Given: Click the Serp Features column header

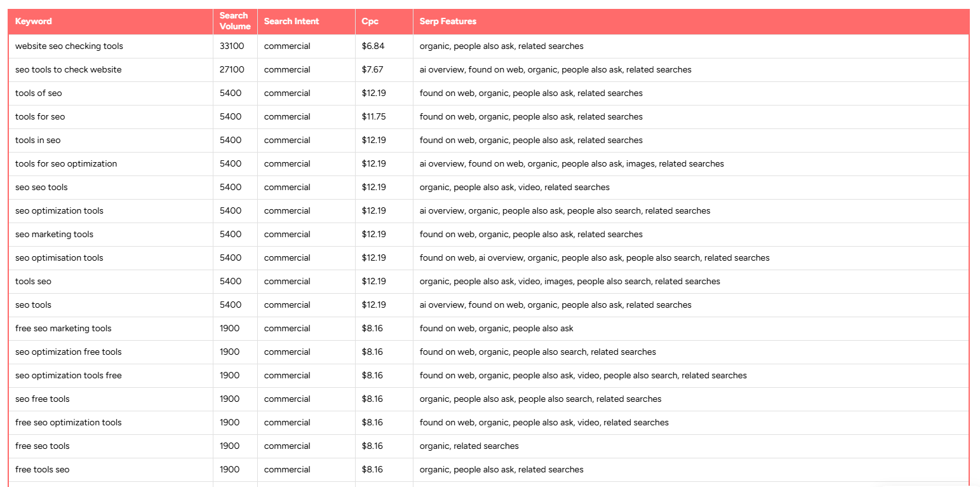Looking at the screenshot, I should (x=446, y=21).
